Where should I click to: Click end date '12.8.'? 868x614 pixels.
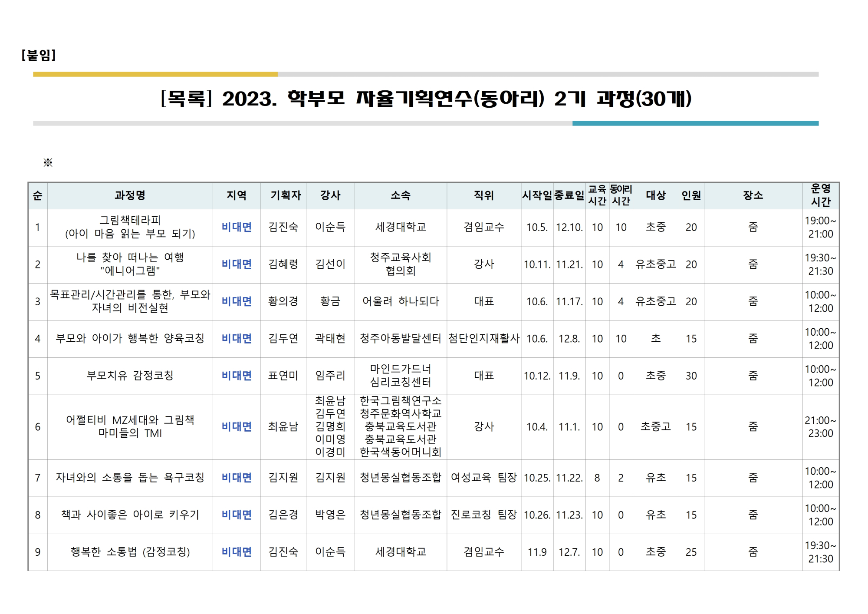click(x=569, y=339)
